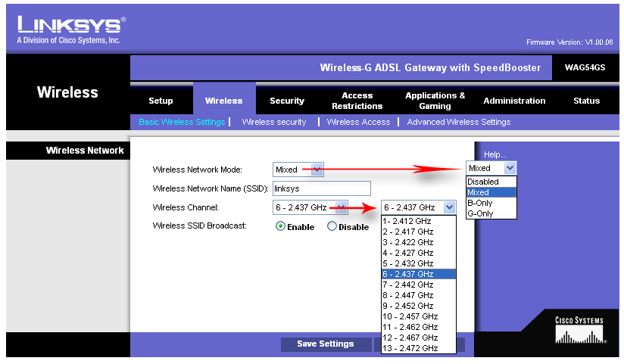Choose G-Only in the mode list
This screenshot has width=624, height=364.
point(491,213)
